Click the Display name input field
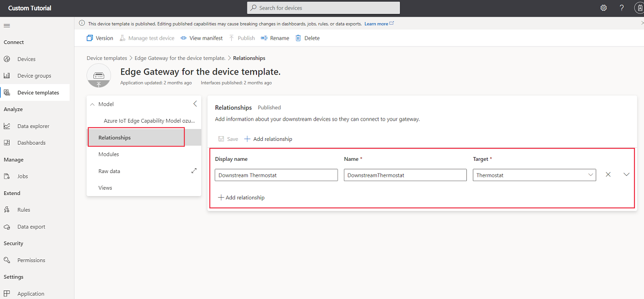This screenshot has height=299, width=644. coord(276,175)
